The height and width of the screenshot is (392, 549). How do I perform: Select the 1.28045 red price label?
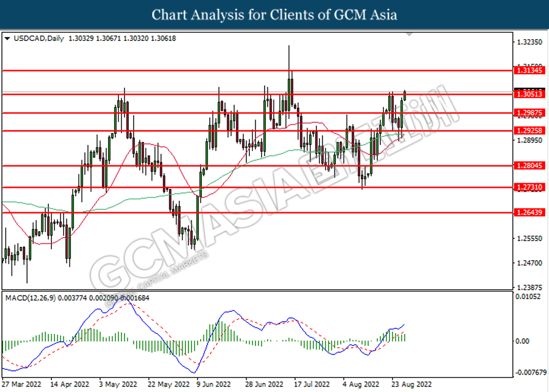(530, 165)
